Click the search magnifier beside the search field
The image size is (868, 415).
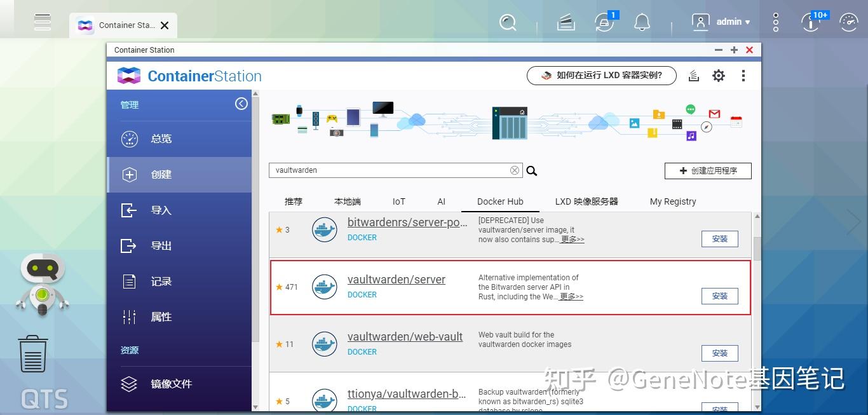pos(532,170)
